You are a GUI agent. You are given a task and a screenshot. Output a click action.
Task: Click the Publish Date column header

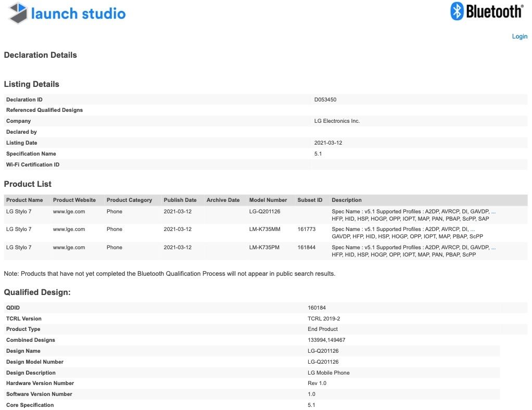pos(180,200)
